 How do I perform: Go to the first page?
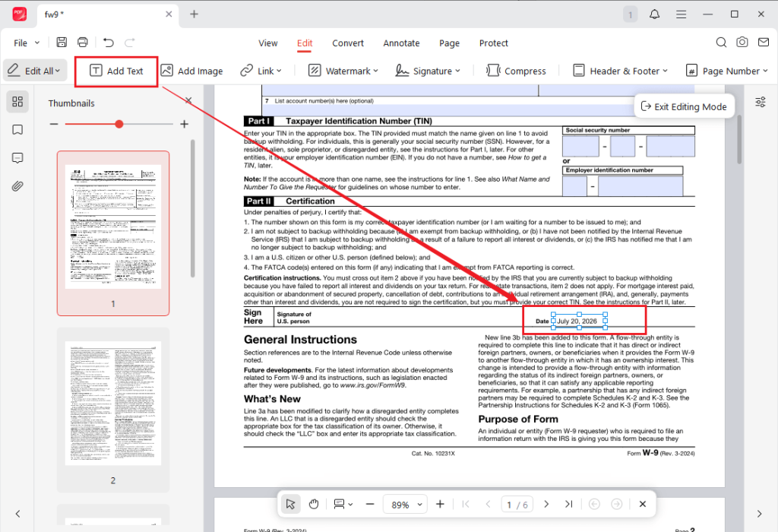point(466,504)
